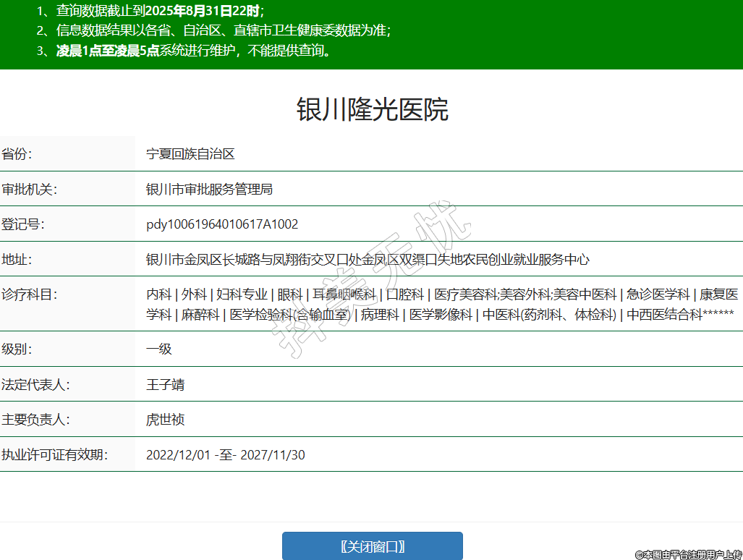Image resolution: width=743 pixels, height=560 pixels.
Task: Select the 省份 row label
Action: [17, 154]
